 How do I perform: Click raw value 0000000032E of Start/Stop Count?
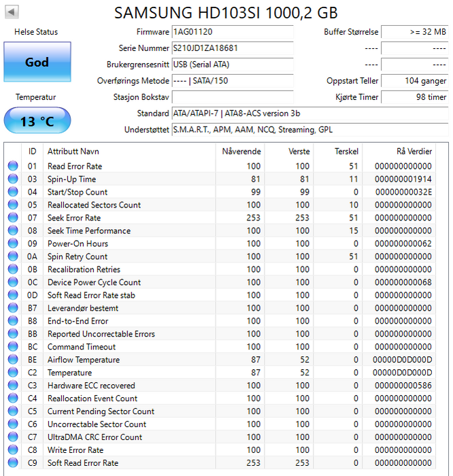click(x=403, y=192)
